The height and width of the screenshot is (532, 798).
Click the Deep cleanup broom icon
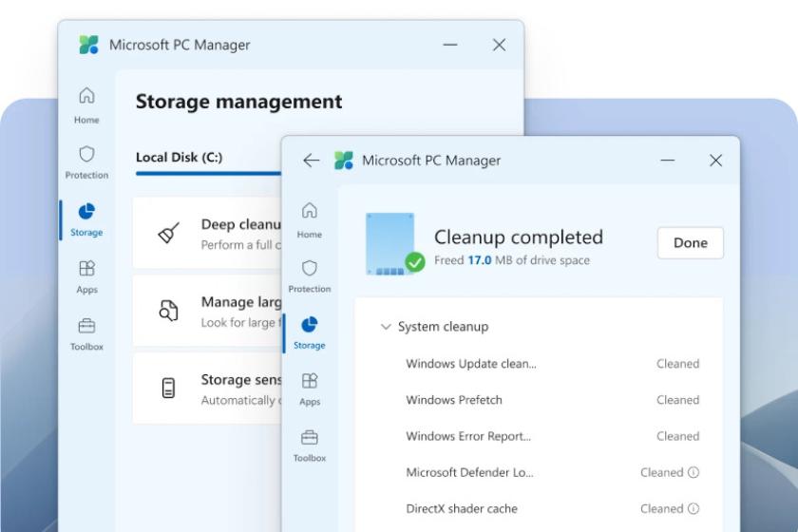(x=168, y=233)
